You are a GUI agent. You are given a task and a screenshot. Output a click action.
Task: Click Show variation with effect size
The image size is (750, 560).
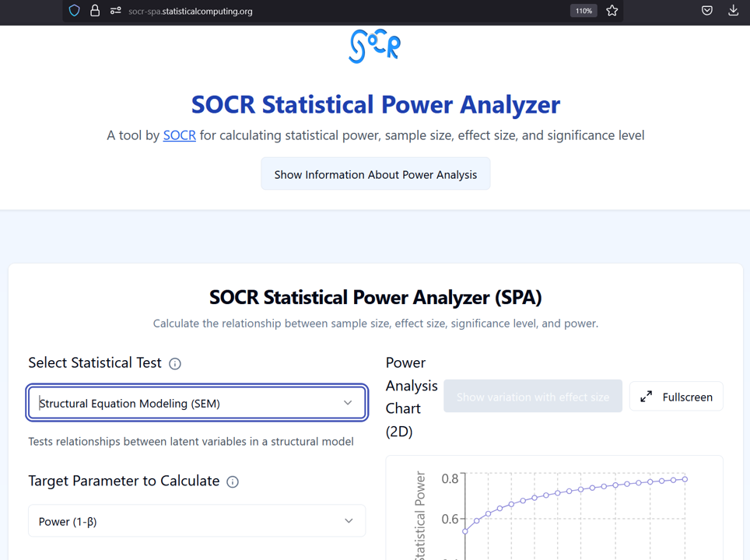pyautogui.click(x=532, y=396)
